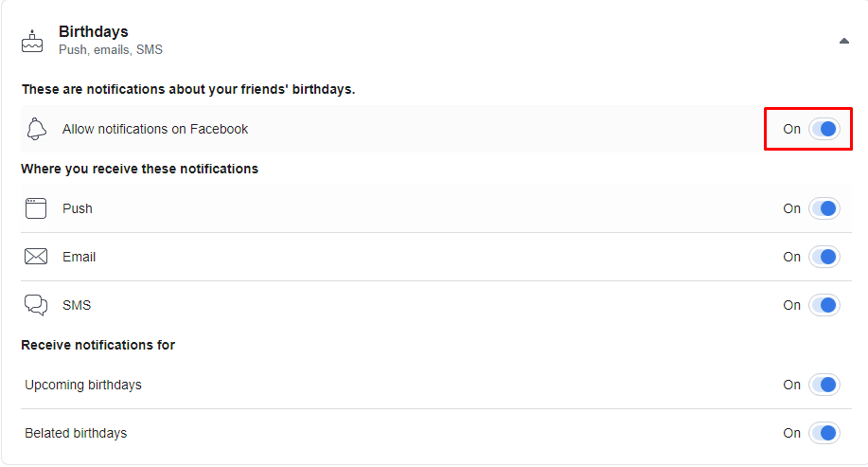The image size is (868, 467).
Task: Switch off Email notifications toggle
Action: [824, 257]
